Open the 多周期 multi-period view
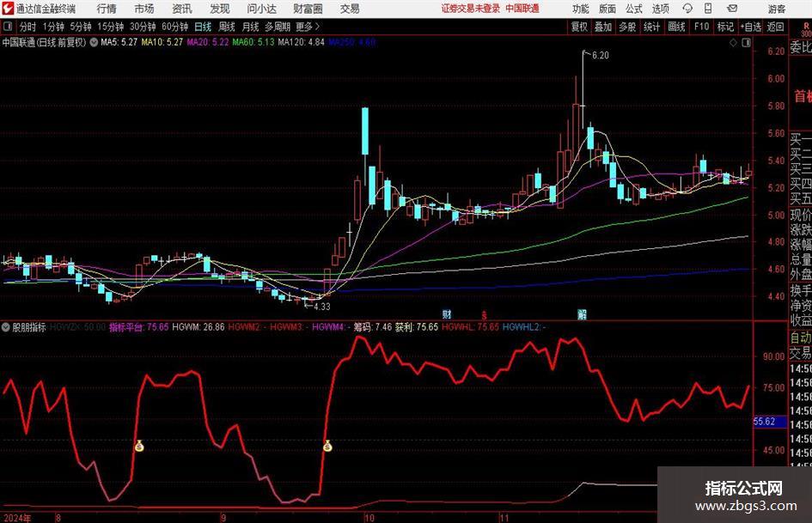This screenshot has height=523, width=812. 278,27
